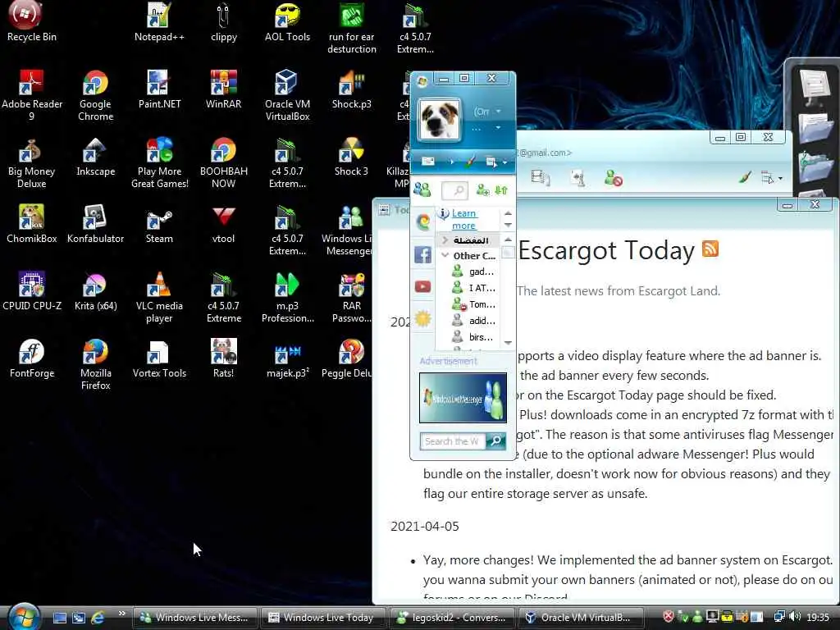Click the contact search field in Messenger

(x=454, y=189)
